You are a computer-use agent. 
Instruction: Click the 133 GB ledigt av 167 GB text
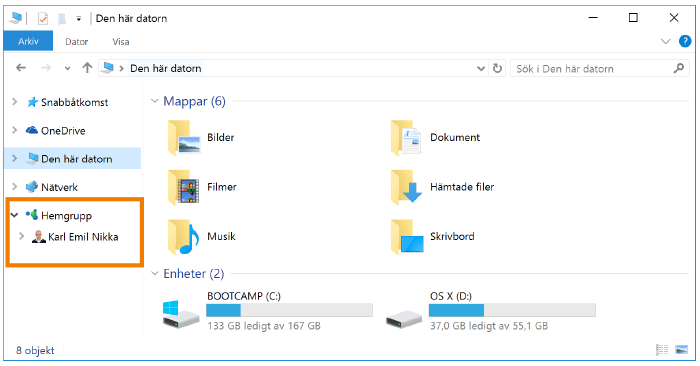264,326
